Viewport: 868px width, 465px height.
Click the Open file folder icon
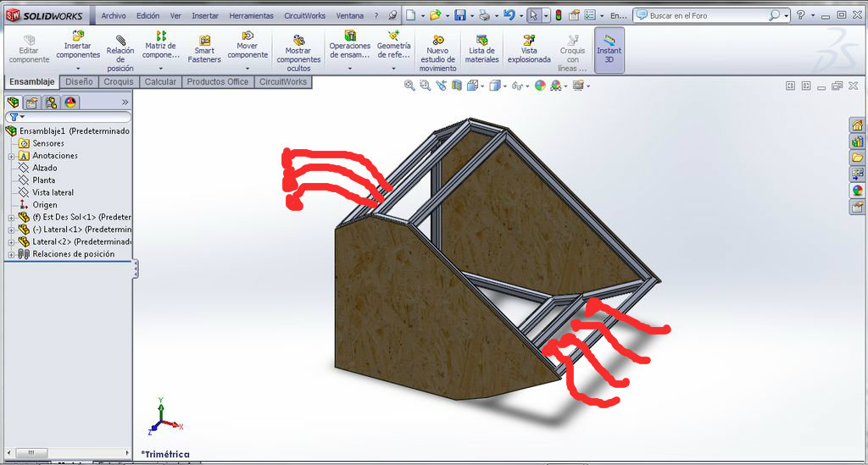435,15
